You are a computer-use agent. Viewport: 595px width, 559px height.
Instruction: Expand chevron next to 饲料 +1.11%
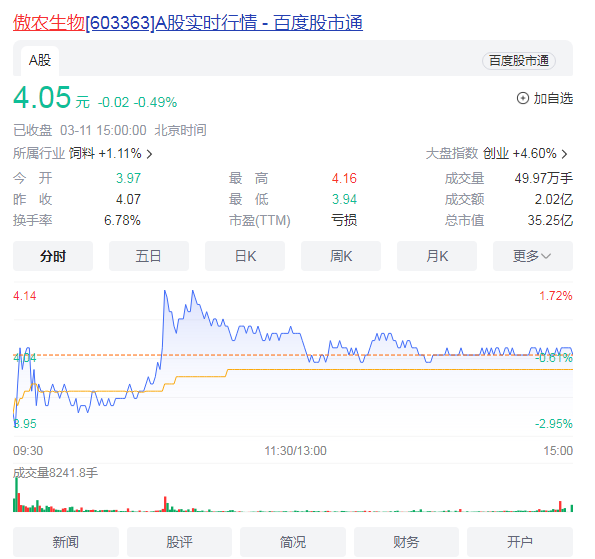click(x=150, y=154)
